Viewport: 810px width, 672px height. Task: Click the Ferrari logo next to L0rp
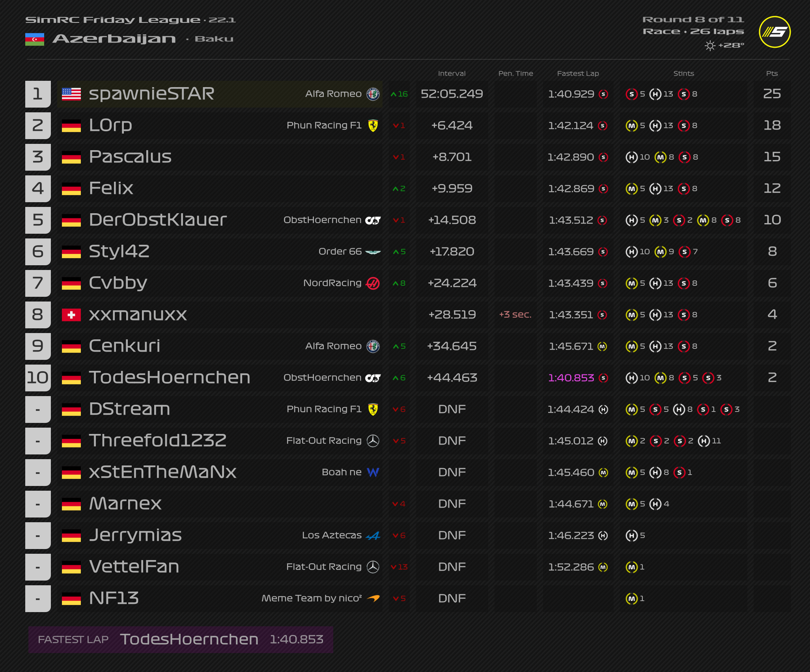pos(373,126)
